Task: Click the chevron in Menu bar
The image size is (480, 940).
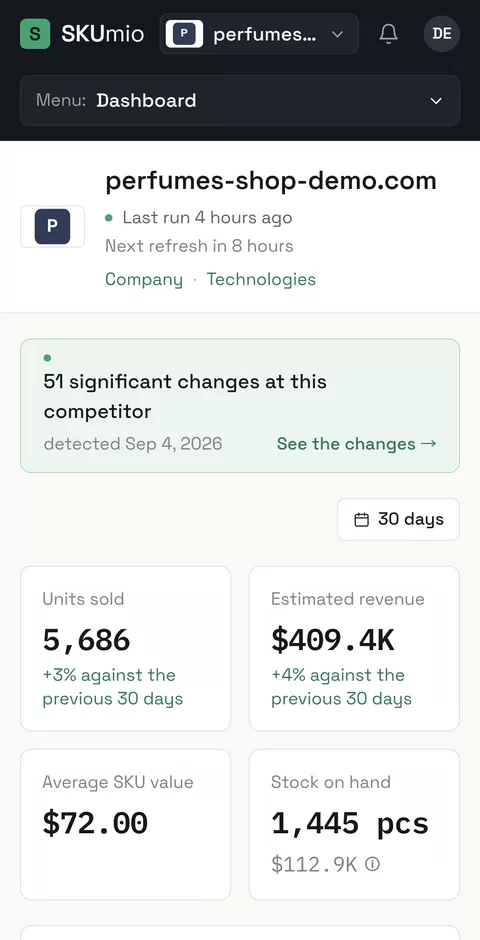Action: [436, 101]
